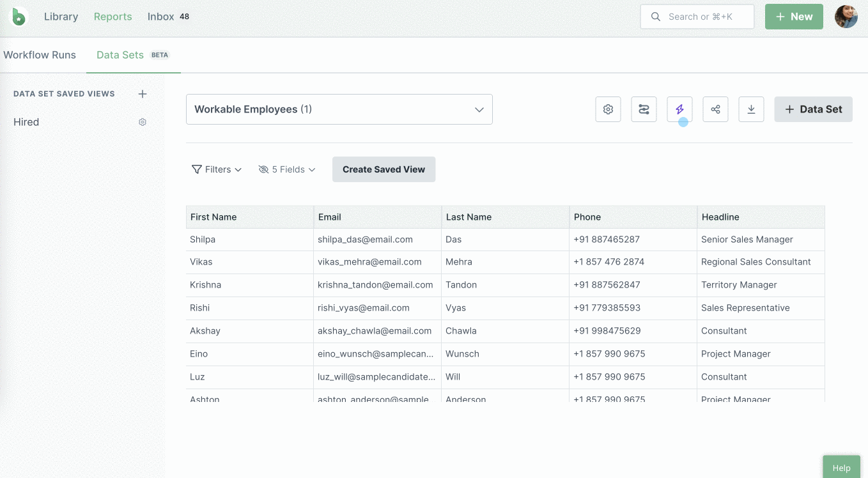This screenshot has height=478, width=868.
Task: Select the Hired saved view
Action: tap(26, 122)
